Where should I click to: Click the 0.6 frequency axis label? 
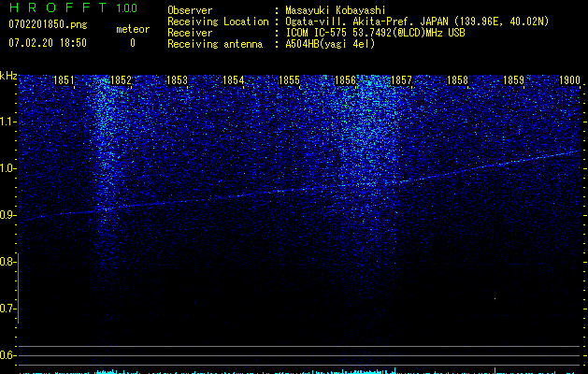tap(7, 355)
